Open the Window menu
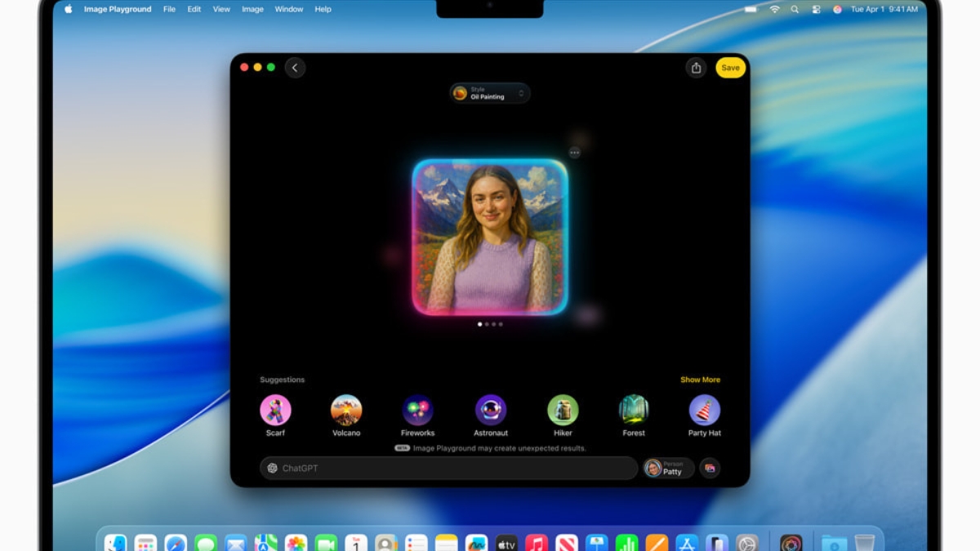This screenshot has height=551, width=980. [x=289, y=9]
